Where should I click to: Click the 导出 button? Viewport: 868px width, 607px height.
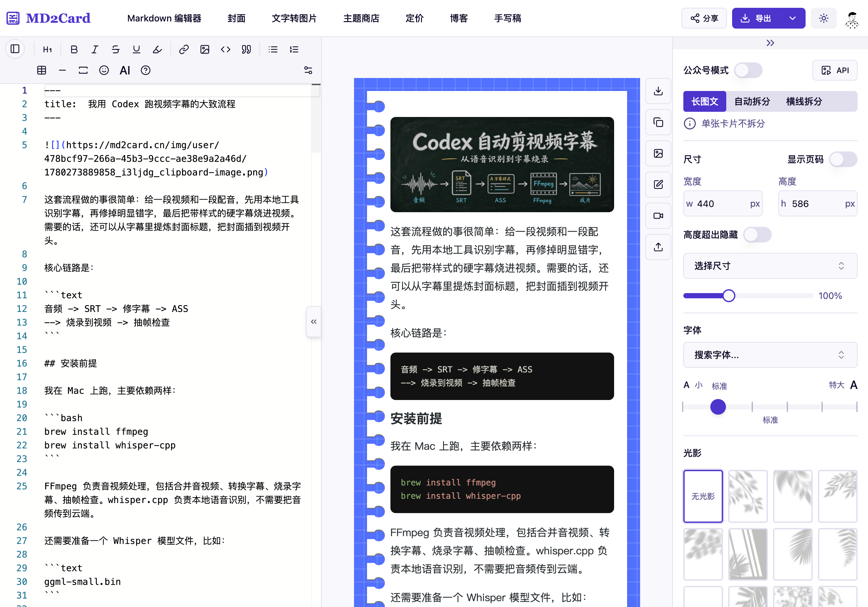[x=757, y=18]
